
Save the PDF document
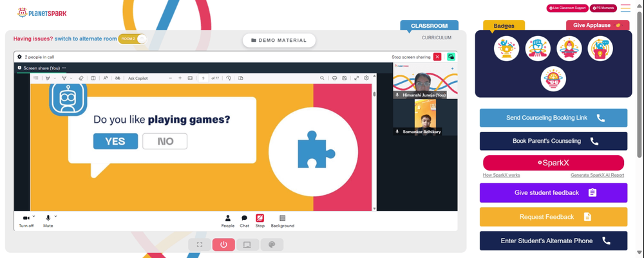[x=344, y=78]
